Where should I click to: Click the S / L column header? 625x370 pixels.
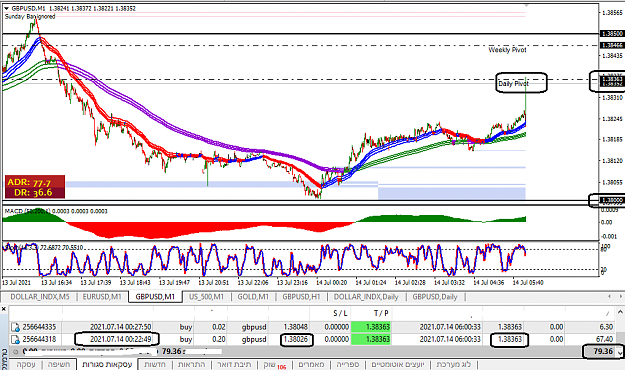pos(340,313)
